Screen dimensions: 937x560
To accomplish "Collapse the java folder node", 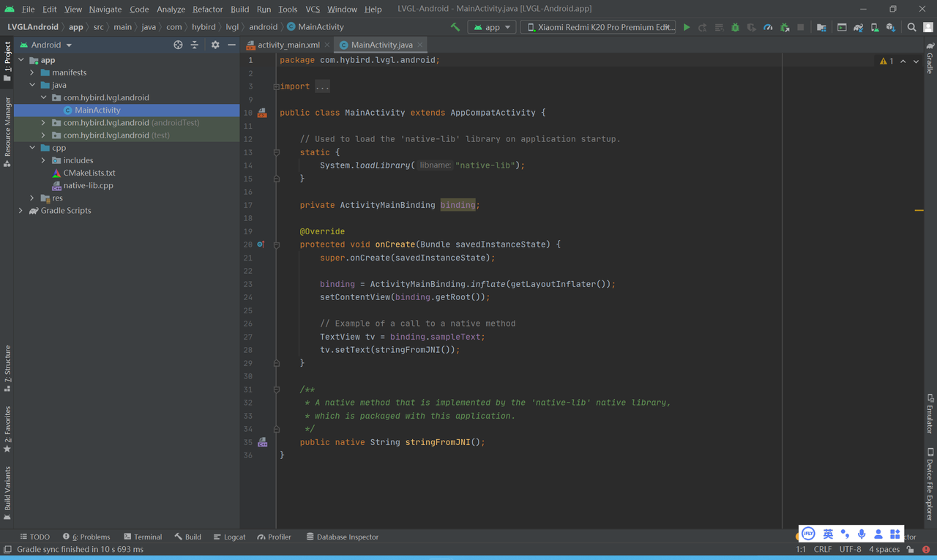I will tap(32, 85).
